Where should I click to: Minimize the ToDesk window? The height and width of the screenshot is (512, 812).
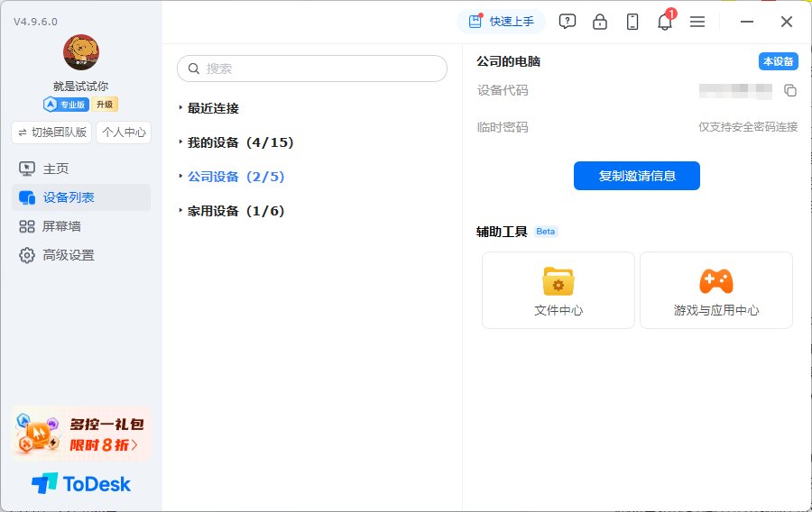point(747,22)
